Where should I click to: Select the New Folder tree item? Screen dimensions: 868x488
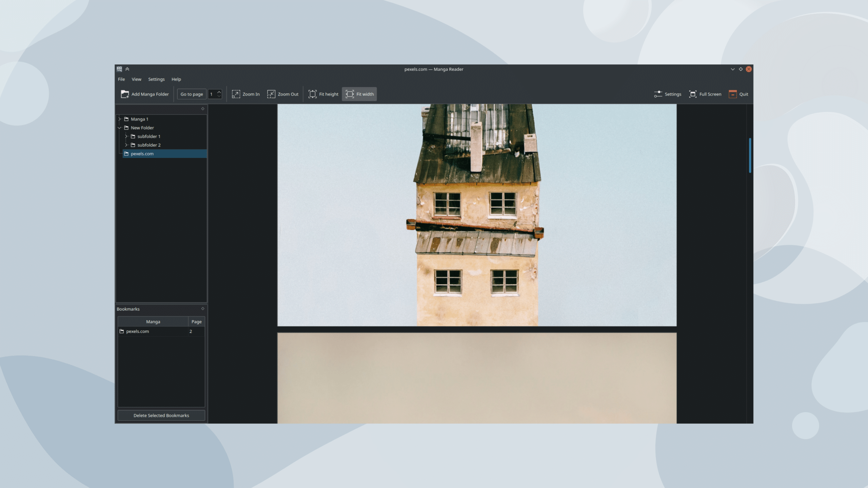(142, 128)
